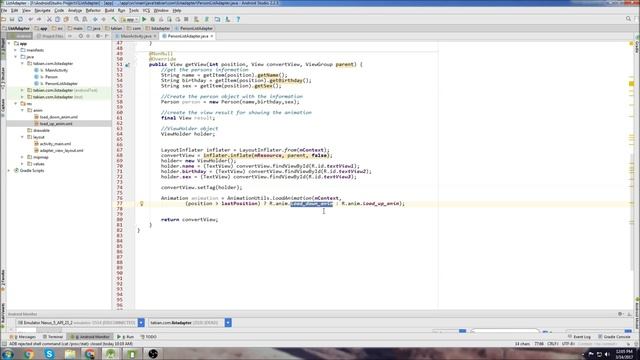The height and width of the screenshot is (360, 640).
Task: Click the Help question mark icon
Action: pos(238,19)
